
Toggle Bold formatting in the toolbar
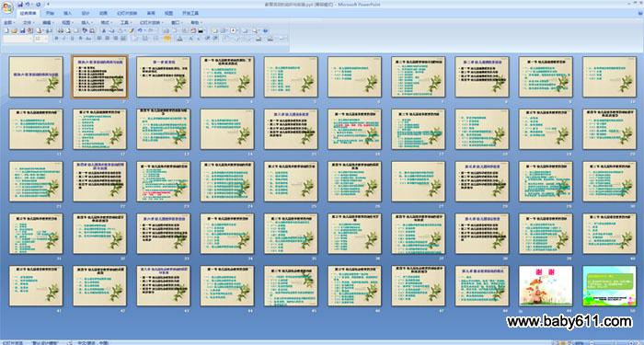point(56,39)
